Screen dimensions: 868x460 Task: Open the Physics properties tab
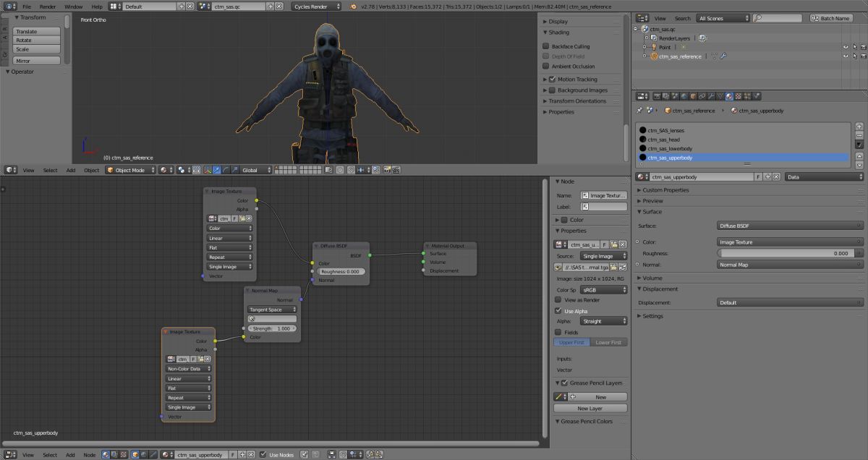757,95
